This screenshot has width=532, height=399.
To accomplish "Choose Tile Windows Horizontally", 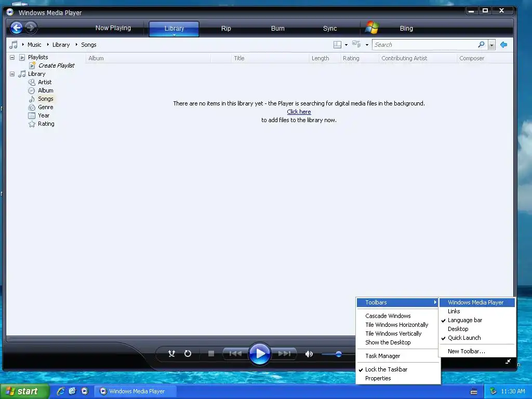I will click(397, 325).
